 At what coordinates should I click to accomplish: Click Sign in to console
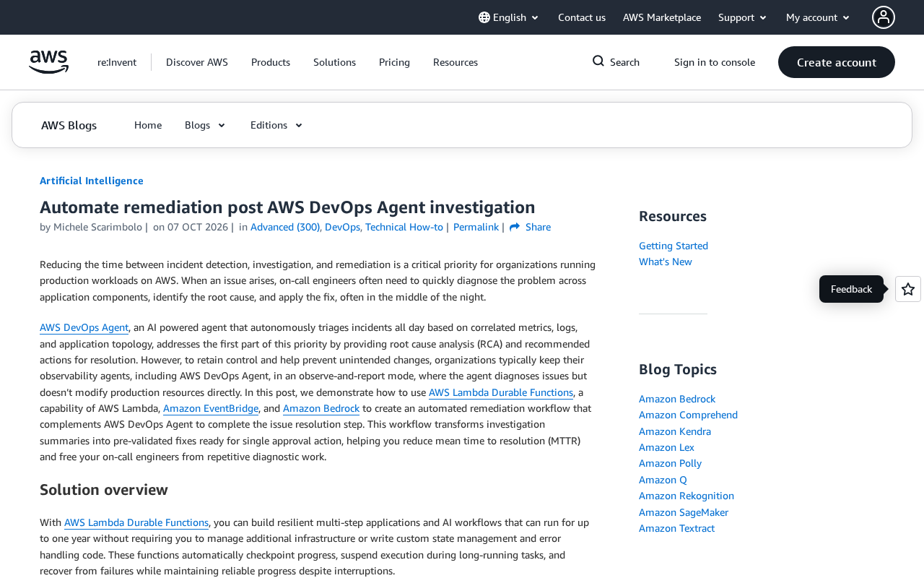[715, 62]
